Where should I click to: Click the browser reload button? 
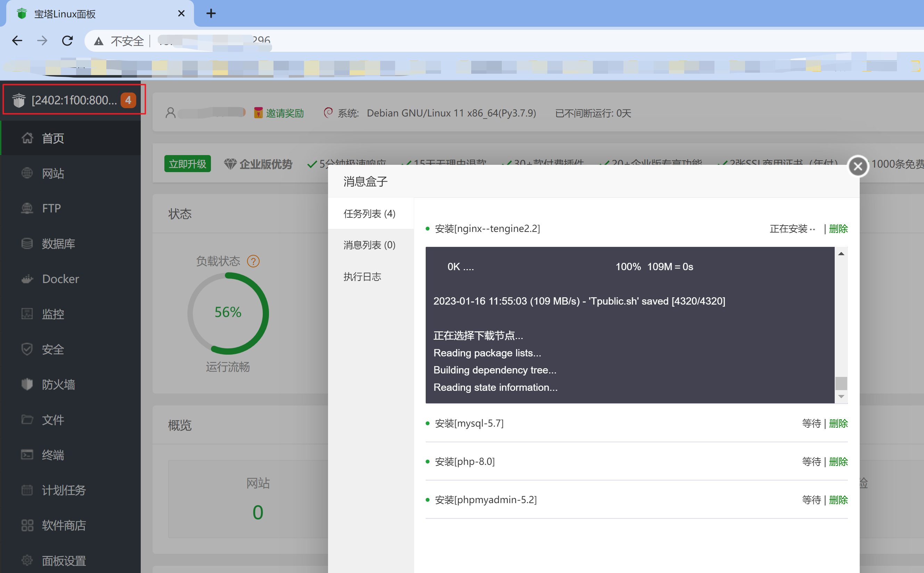click(x=67, y=41)
